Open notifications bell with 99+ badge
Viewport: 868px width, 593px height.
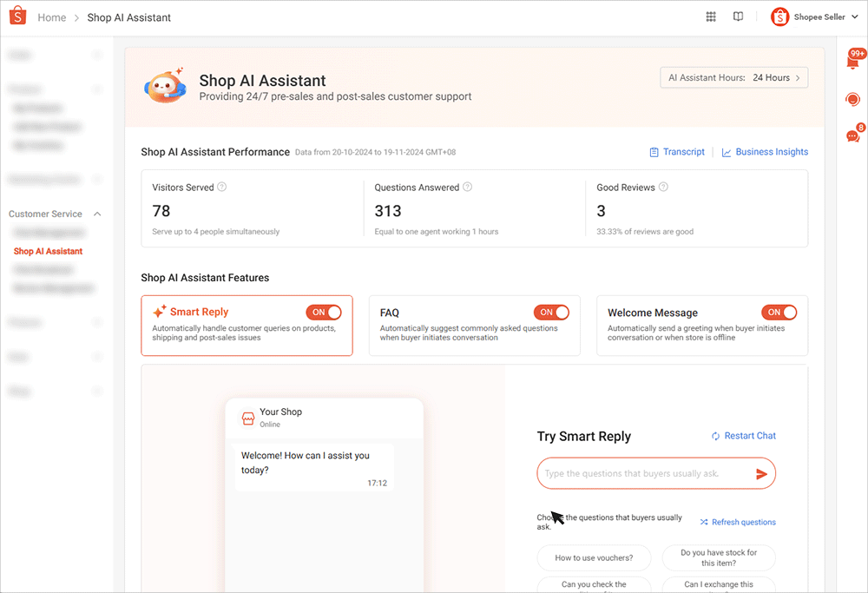point(853,59)
